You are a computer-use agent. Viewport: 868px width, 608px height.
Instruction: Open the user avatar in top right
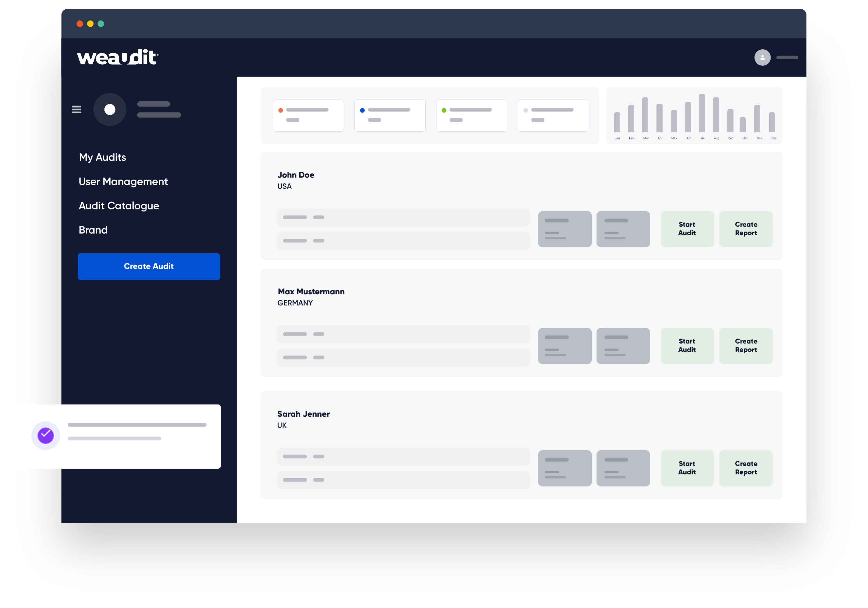(x=762, y=58)
